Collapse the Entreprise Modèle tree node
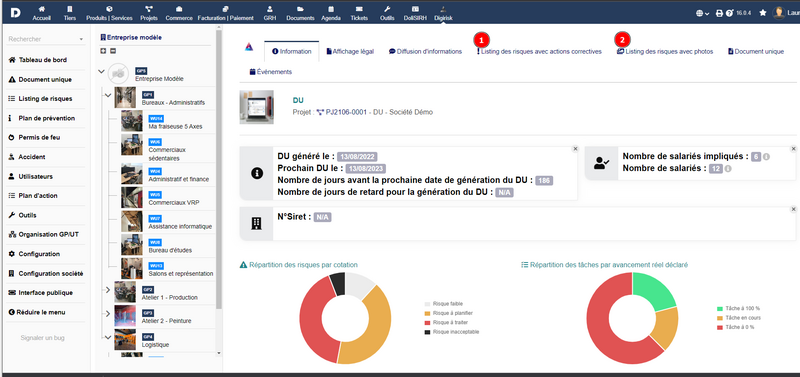The height and width of the screenshot is (377, 800). (x=101, y=72)
